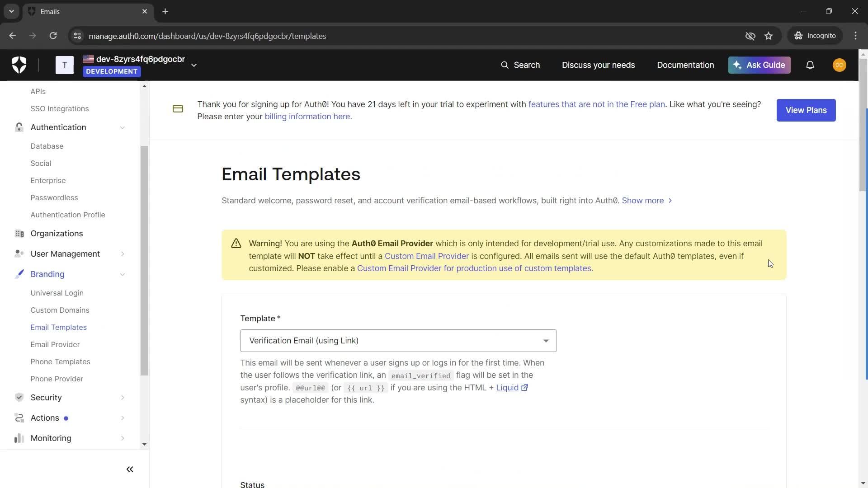Viewport: 868px width, 488px height.
Task: Open SSO Integrations in the sidebar
Action: (60, 108)
